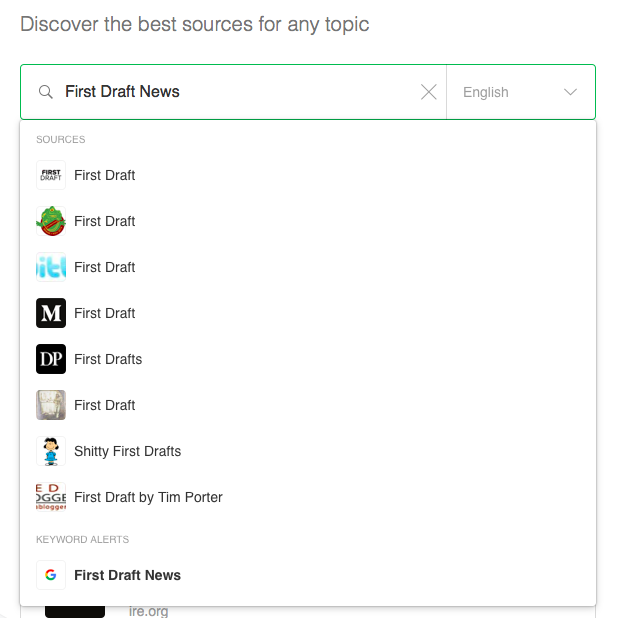Click the DP First Drafts icon

51,359
